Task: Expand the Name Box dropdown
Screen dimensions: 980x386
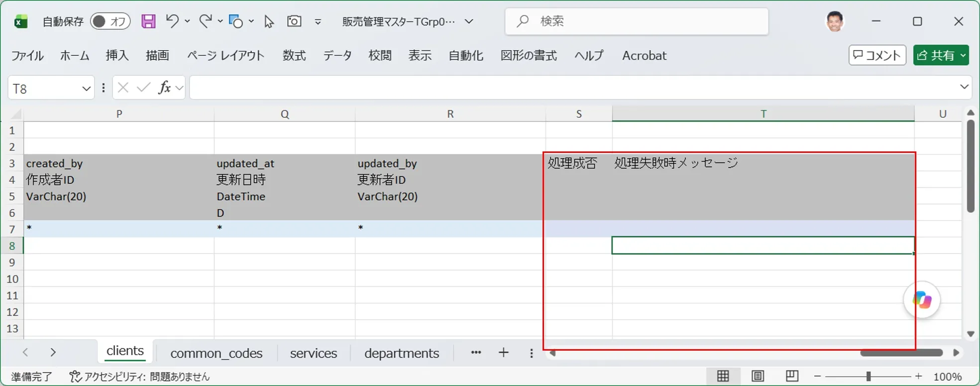Action: point(86,89)
